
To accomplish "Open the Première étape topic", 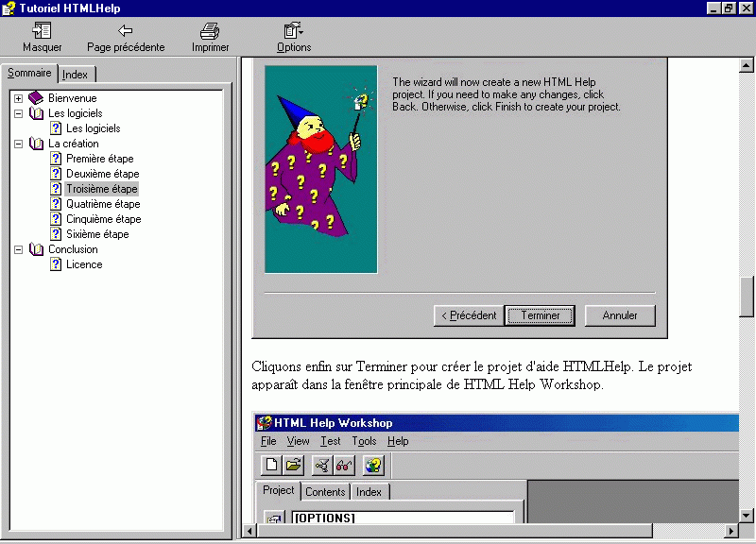I will tap(100, 159).
